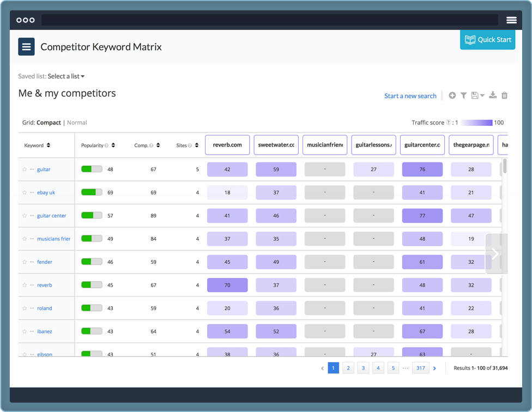Open more options dots for roland row
Screen dimensions: 532x412
click(32, 308)
